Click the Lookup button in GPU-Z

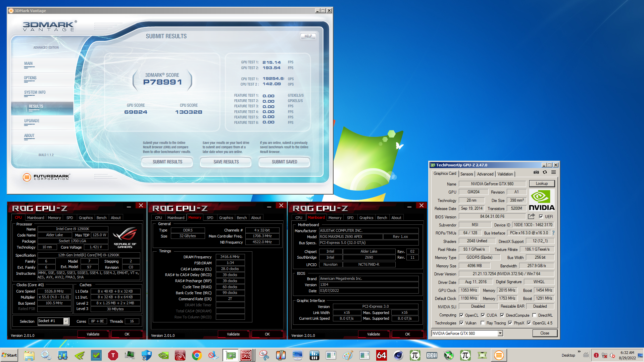[x=542, y=184]
